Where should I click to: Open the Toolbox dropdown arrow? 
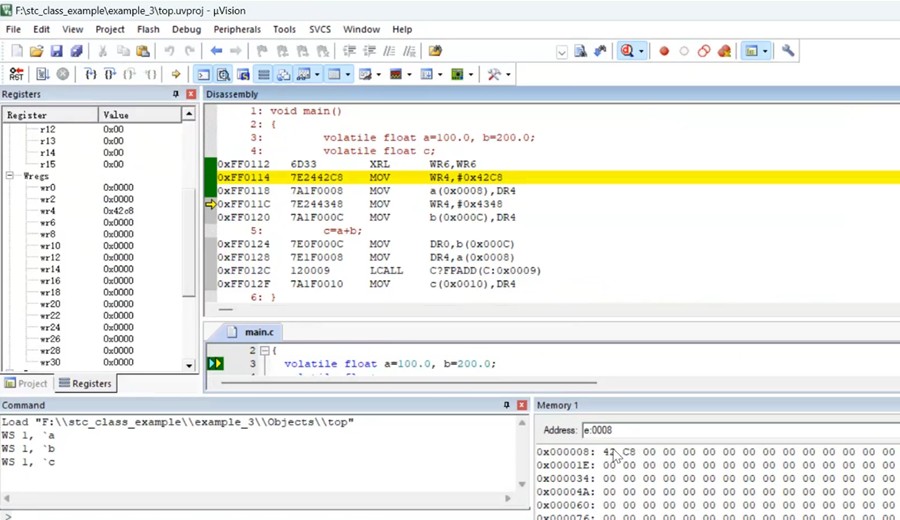[x=508, y=74]
